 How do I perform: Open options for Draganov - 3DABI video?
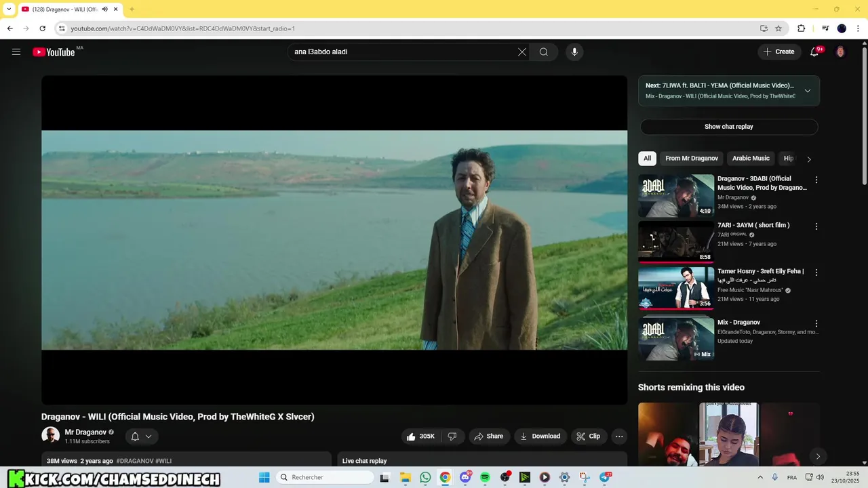[x=816, y=180]
